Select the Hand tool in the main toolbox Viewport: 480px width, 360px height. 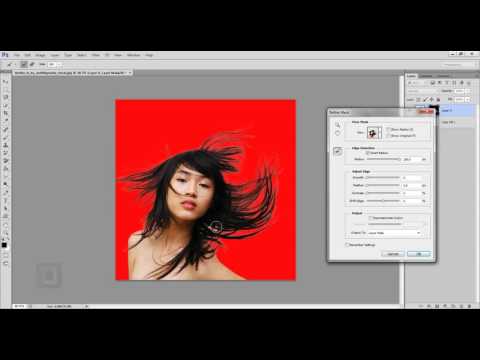pyautogui.click(x=5, y=225)
